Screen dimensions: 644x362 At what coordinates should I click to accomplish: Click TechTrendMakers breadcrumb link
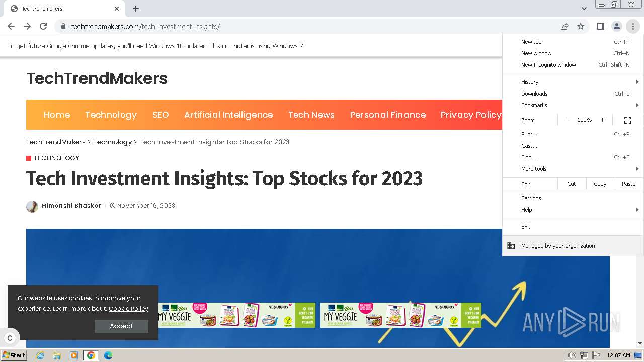tap(56, 142)
